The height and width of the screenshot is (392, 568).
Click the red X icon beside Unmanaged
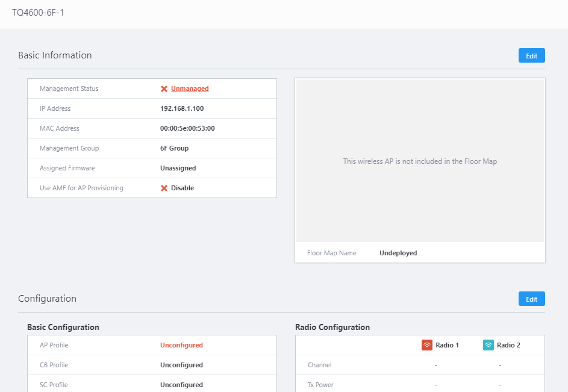tap(164, 89)
